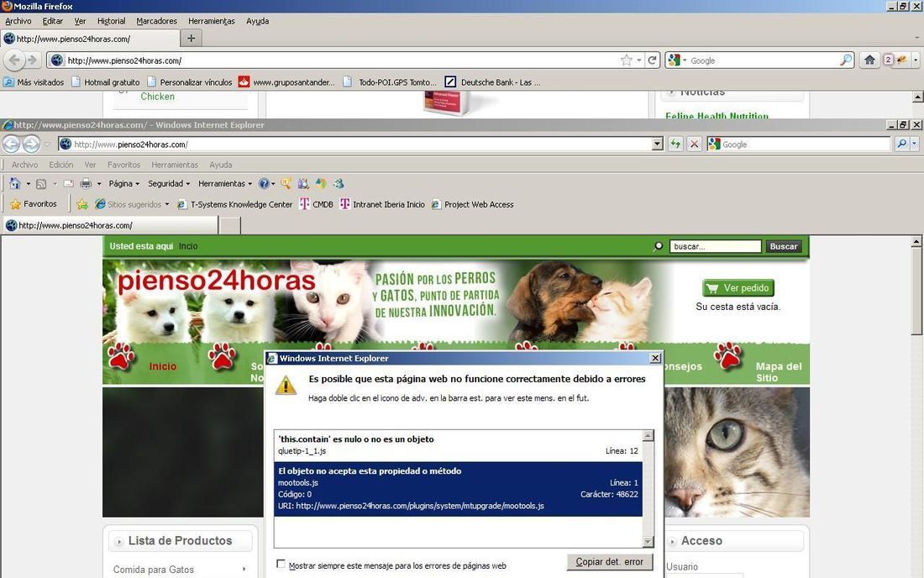Click IE toolbar network users icon

click(339, 184)
